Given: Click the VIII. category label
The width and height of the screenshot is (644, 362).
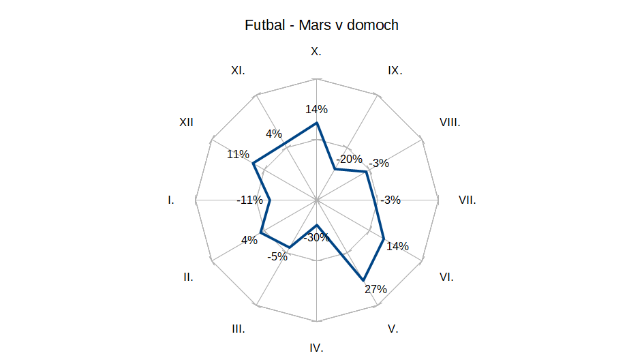Looking at the screenshot, I should coord(450,122).
